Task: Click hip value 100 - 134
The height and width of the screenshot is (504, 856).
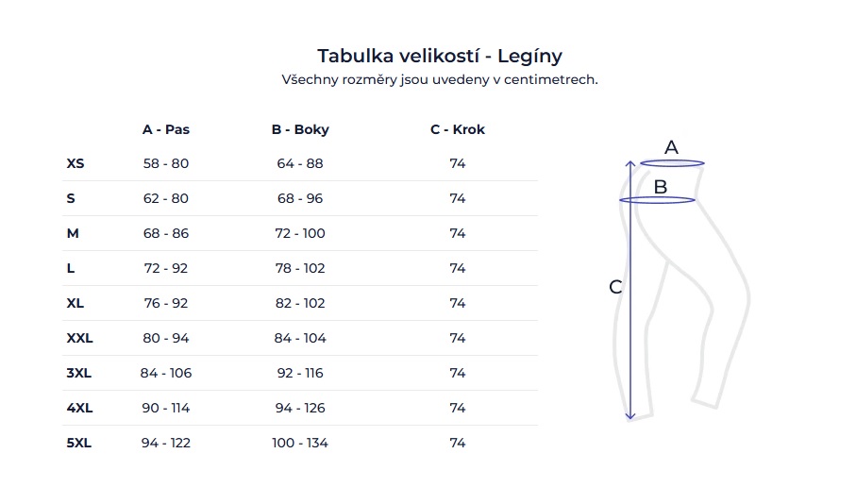Action: pyautogui.click(x=300, y=443)
